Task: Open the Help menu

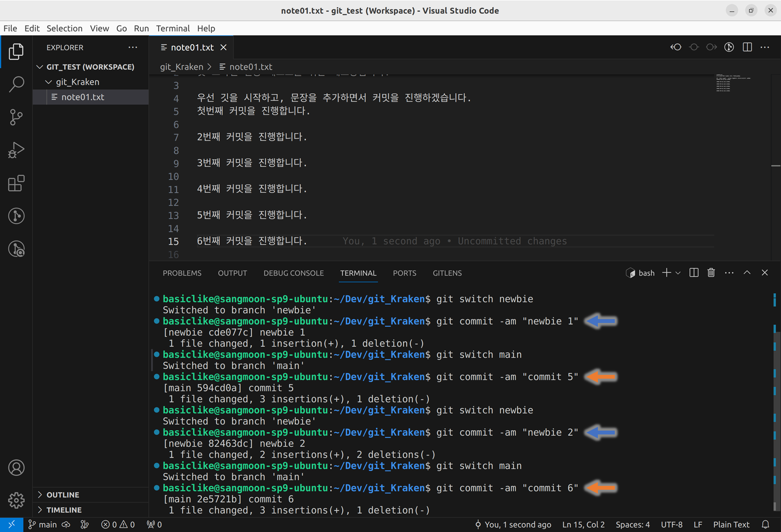Action: click(x=206, y=28)
